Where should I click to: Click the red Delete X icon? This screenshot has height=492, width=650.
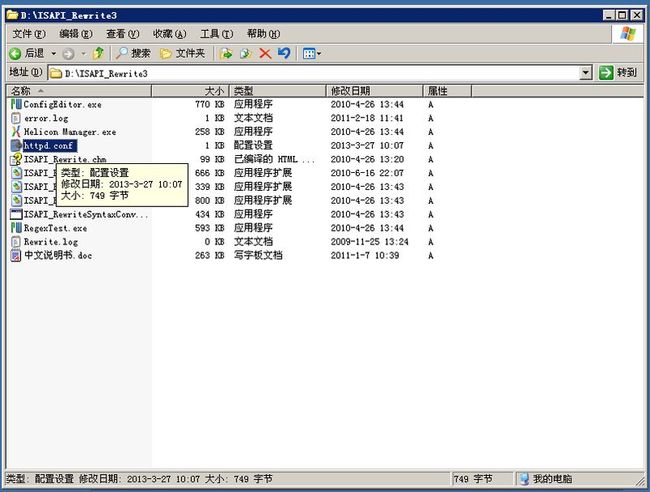pos(265,53)
